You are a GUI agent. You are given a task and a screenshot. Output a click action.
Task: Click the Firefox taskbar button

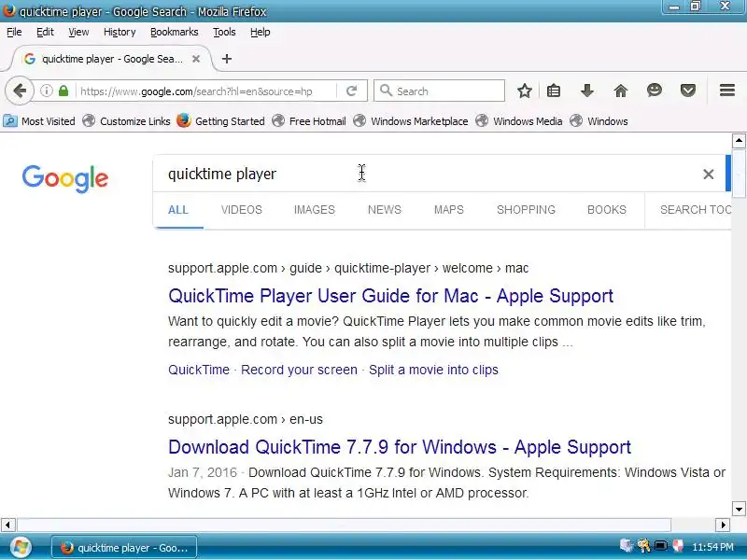124,548
